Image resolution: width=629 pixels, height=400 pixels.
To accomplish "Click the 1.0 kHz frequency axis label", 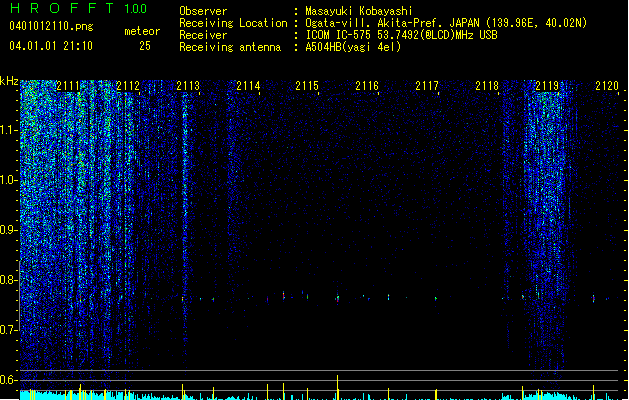I will click(9, 181).
